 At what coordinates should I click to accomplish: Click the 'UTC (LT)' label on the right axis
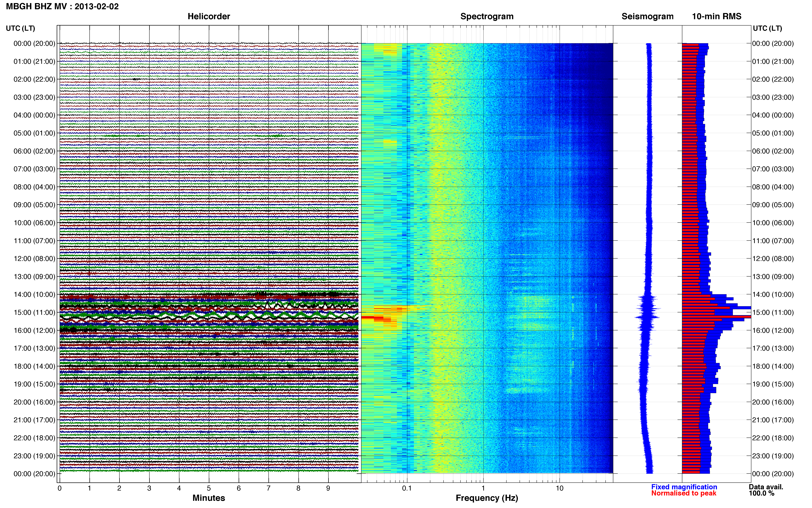(767, 28)
